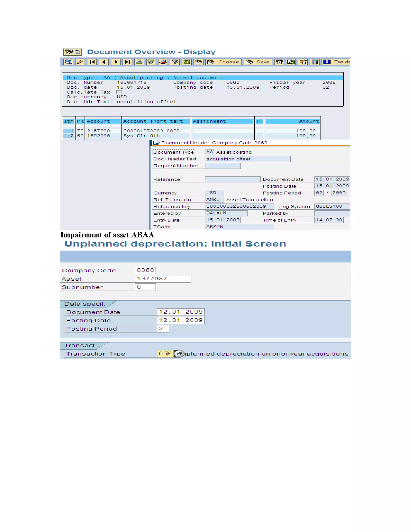Viewport: 411px width, 532px height.
Task: Click the TCode field ABZON
Action: click(x=239, y=227)
